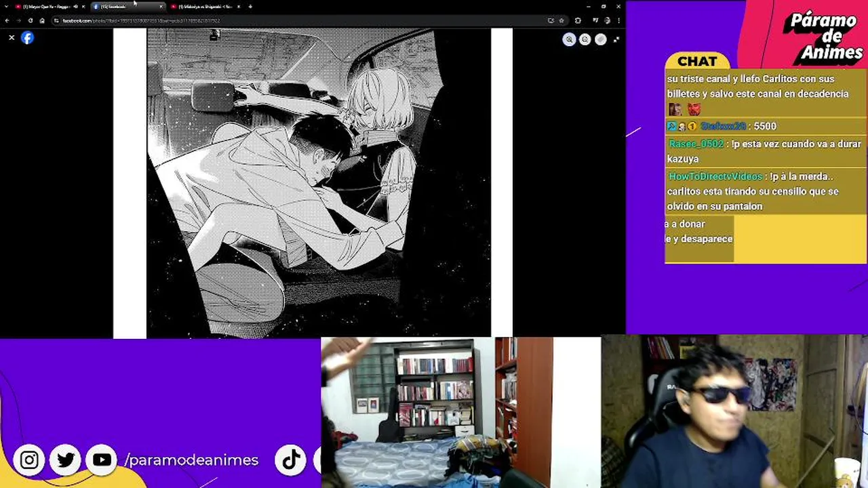
Task: Click the YouTube icon on the overlay
Action: (102, 460)
